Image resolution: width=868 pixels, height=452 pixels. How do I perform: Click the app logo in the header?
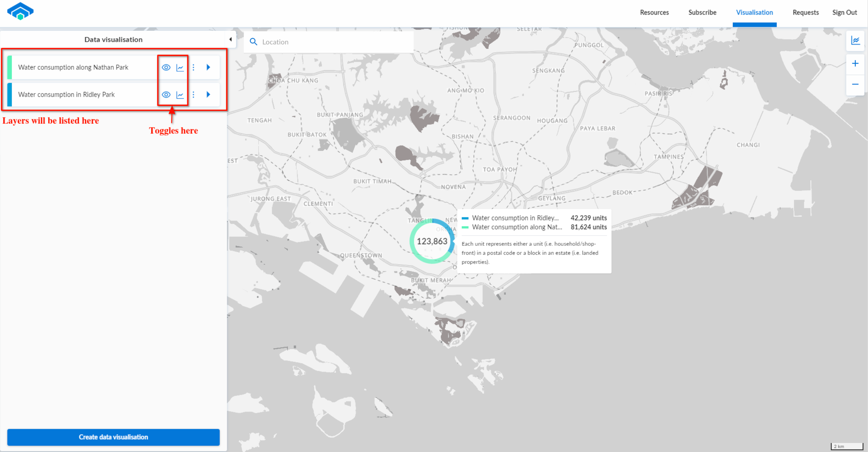pyautogui.click(x=20, y=11)
